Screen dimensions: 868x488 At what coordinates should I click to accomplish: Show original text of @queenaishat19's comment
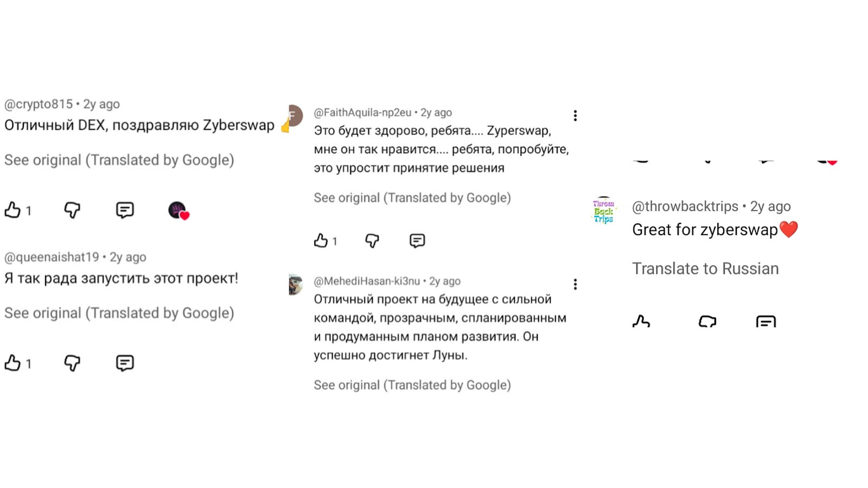click(119, 313)
